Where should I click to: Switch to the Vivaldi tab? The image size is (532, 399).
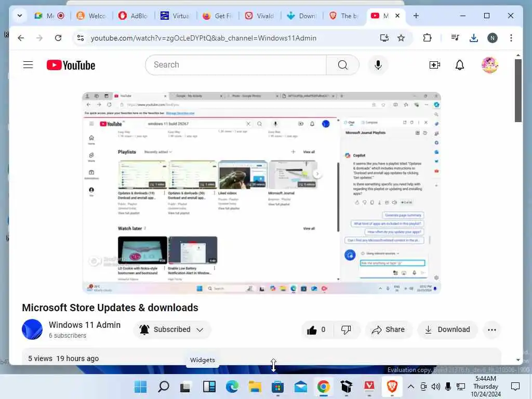259,16
